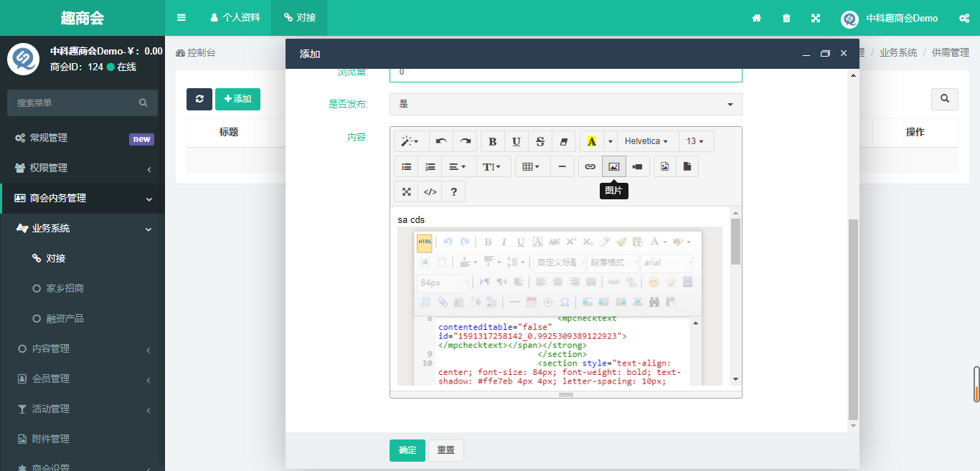Click the green 确定 button
This screenshot has height=471, width=980.
[x=407, y=450]
